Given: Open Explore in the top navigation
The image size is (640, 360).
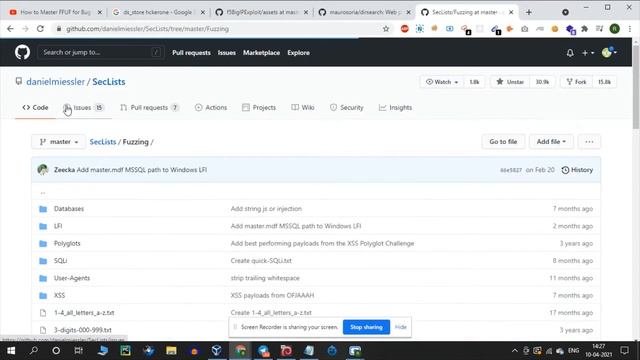Looking at the screenshot, I should [x=298, y=53].
